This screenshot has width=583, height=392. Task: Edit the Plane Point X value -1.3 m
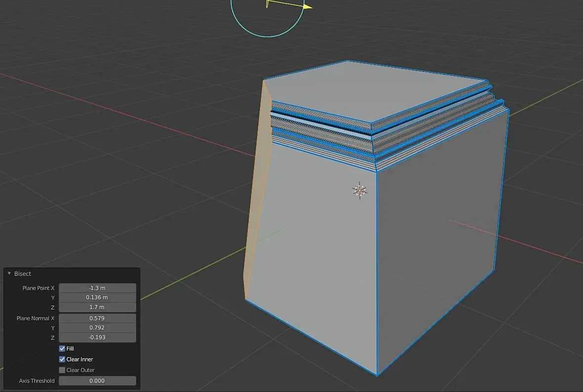click(97, 288)
